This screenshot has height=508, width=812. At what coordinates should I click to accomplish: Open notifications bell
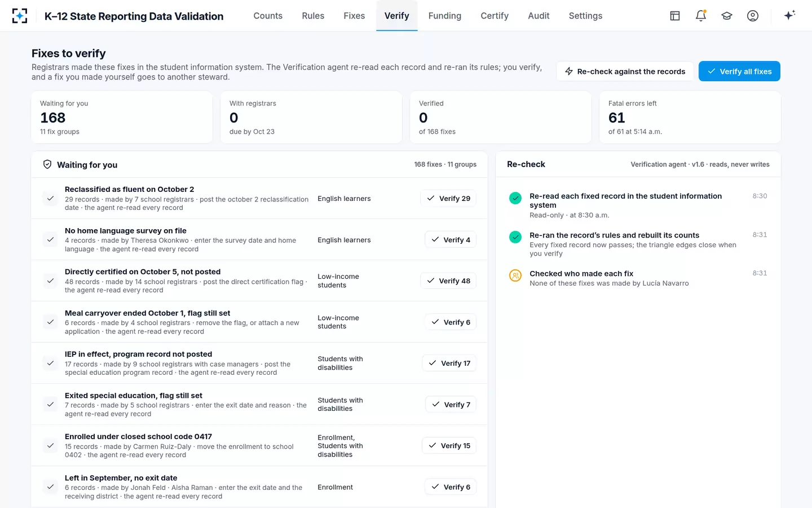[x=701, y=16]
